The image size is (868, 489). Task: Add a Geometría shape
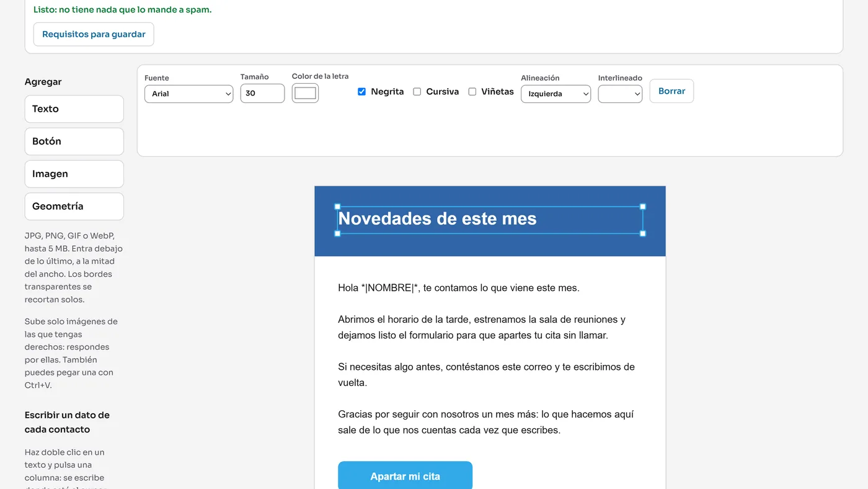[74, 207]
